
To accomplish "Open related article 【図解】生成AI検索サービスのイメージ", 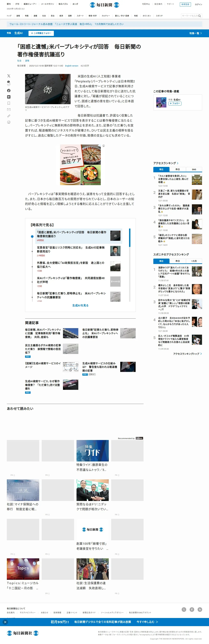I will coord(43,365).
